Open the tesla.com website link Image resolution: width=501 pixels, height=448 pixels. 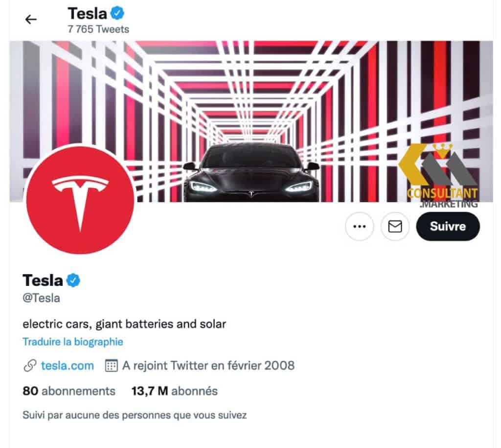tap(67, 365)
